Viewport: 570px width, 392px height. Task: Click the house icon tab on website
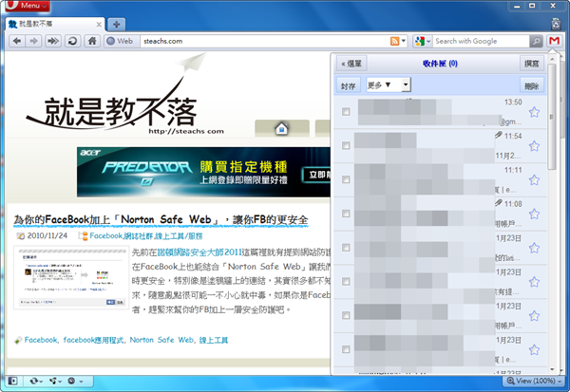282,128
